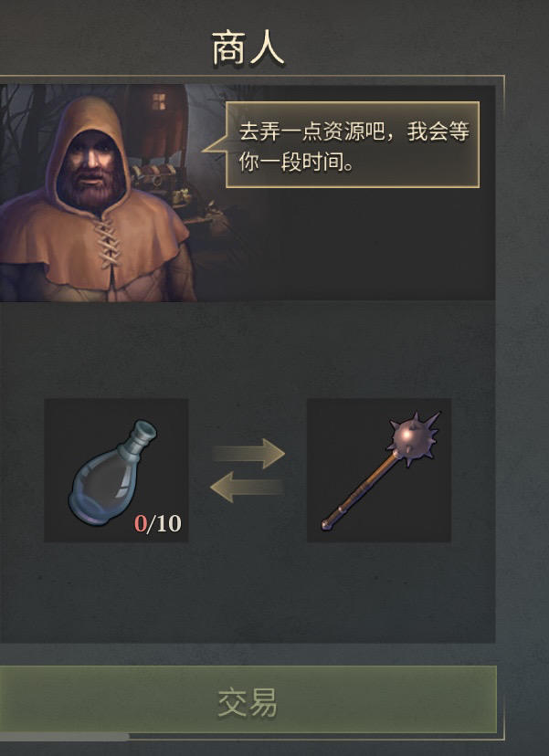Click the speech bubble pointer tail
Viewport: 549px width, 756px height.
click(215, 144)
